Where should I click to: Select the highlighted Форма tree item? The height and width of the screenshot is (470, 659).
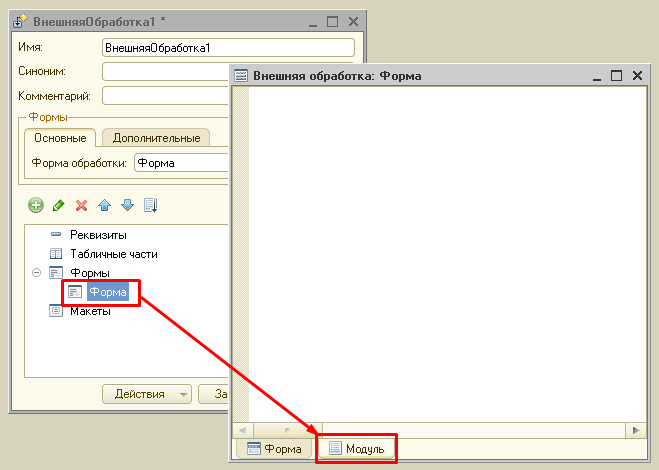pyautogui.click(x=108, y=292)
